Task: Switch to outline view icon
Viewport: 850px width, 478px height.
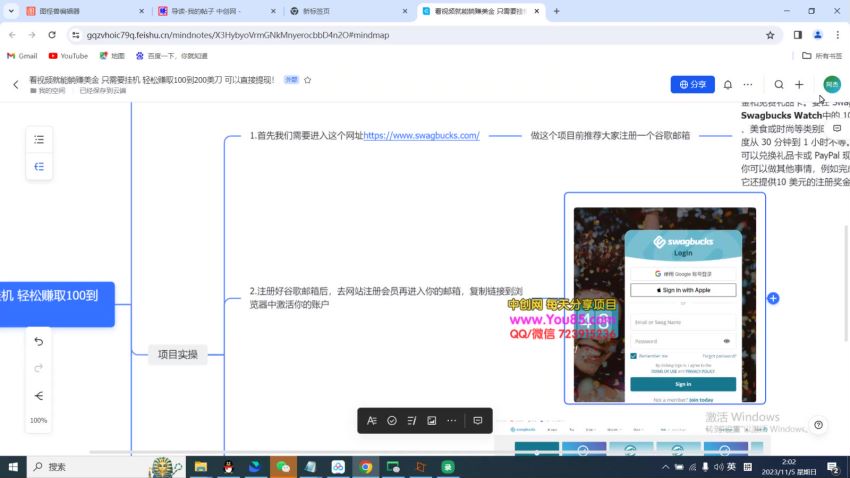Action: (x=39, y=139)
